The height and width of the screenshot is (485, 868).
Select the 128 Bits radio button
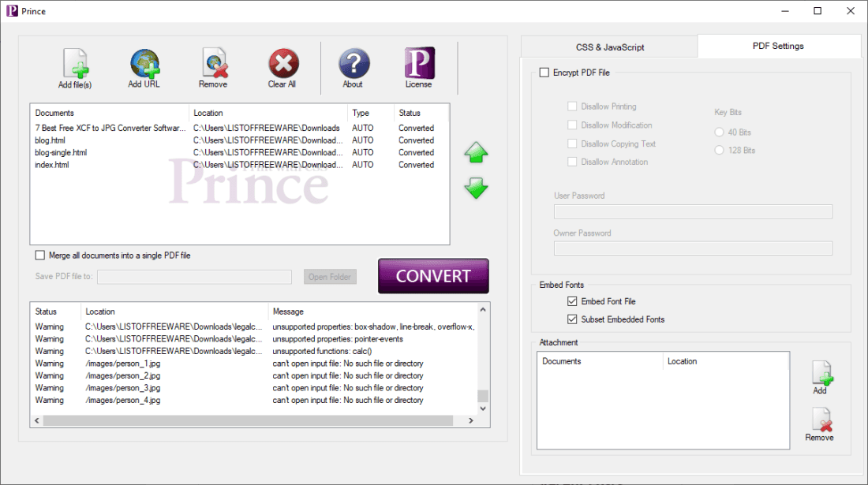719,150
